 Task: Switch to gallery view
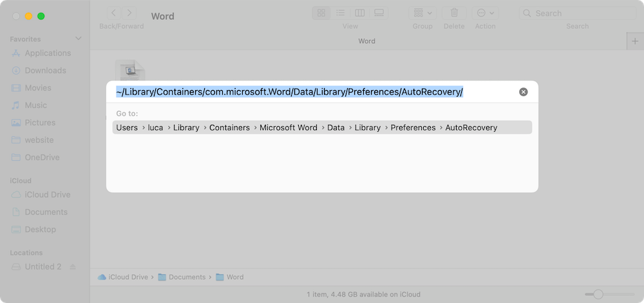379,13
